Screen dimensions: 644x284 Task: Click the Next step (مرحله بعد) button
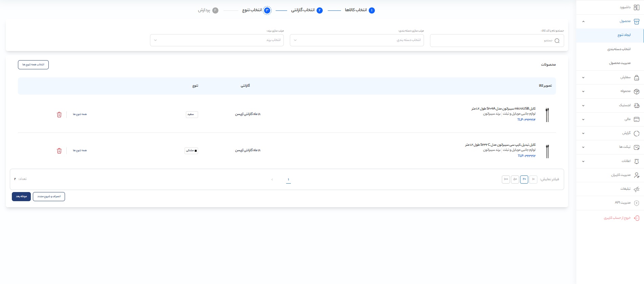coord(21,196)
